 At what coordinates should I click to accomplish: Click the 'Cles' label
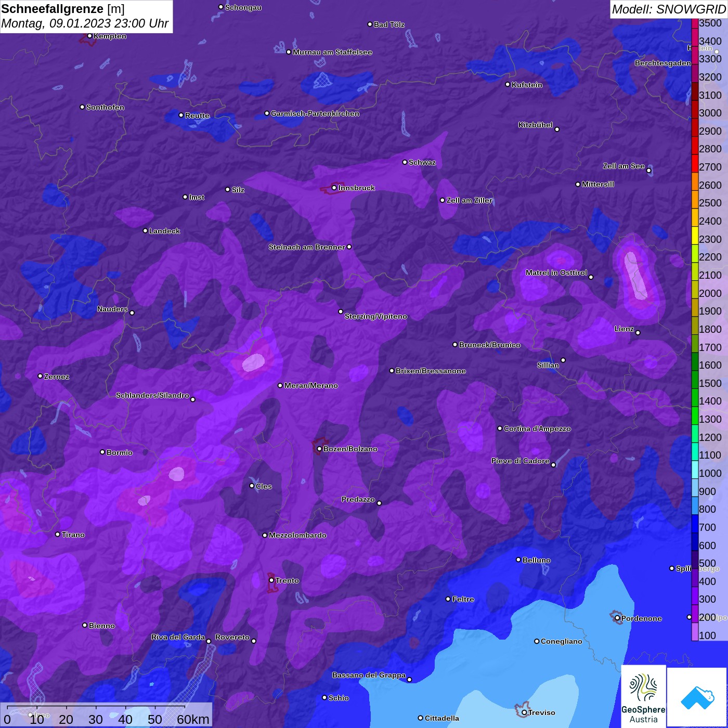(x=264, y=486)
